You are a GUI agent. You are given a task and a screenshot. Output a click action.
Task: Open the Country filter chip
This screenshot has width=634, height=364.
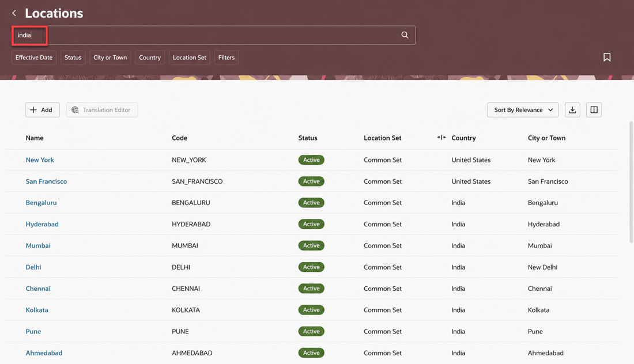[x=150, y=58]
